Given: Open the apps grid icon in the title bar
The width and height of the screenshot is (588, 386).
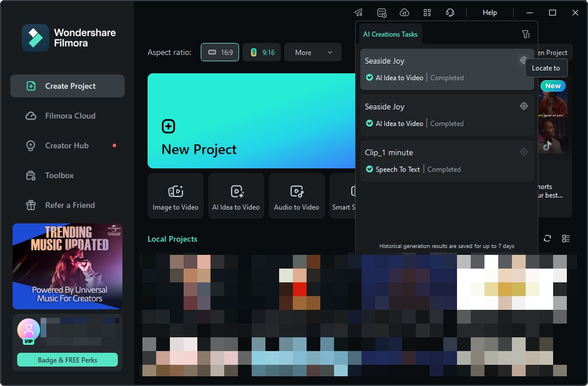Looking at the screenshot, I should [x=427, y=13].
